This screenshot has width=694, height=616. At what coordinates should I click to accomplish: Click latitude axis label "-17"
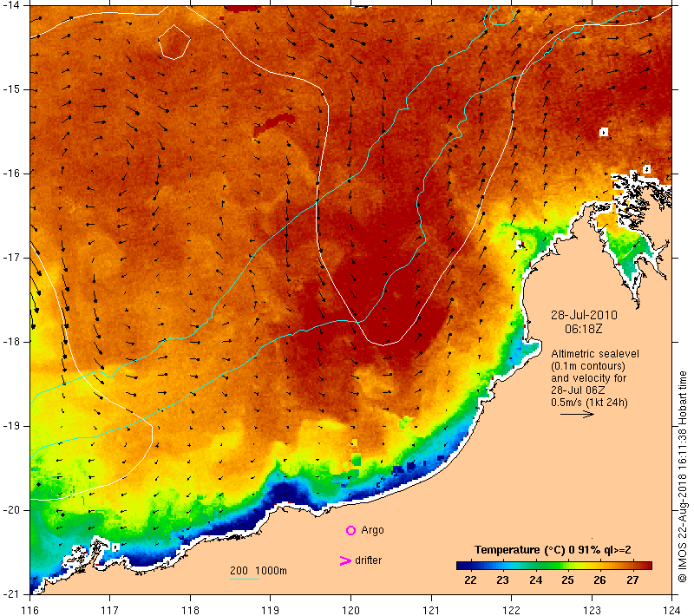[11, 258]
